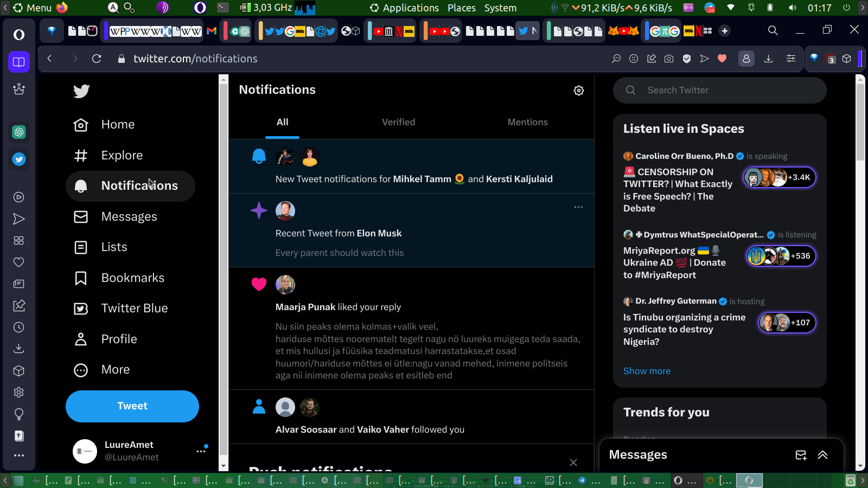Open Maarja Punak's avatar in liked notification
868x488 pixels.
[x=285, y=285]
